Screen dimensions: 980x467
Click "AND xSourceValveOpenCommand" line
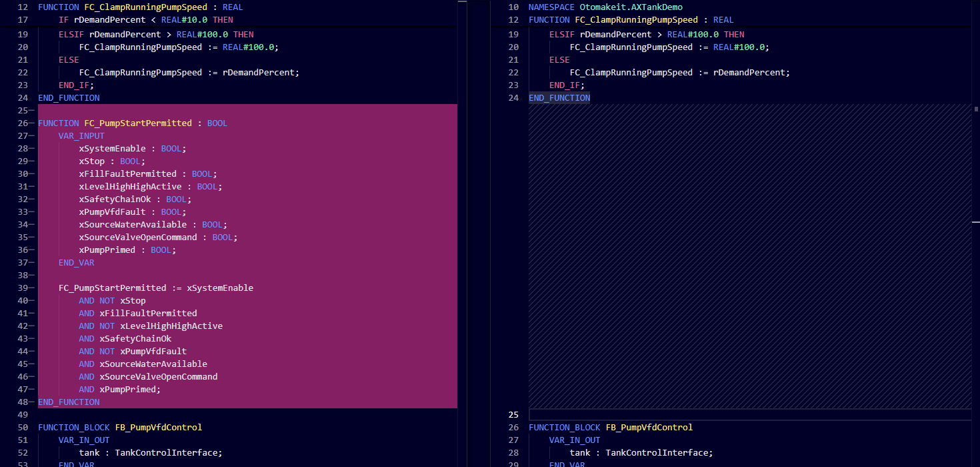tap(148, 376)
